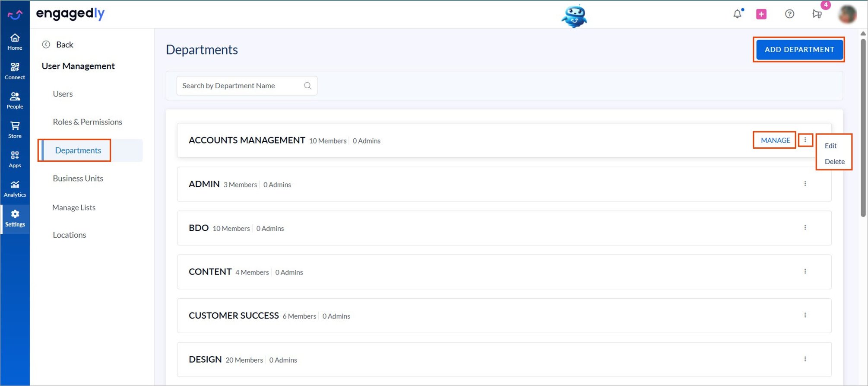Focus the Search by Department Name field
Image resolution: width=868 pixels, height=386 pixels.
tap(247, 86)
